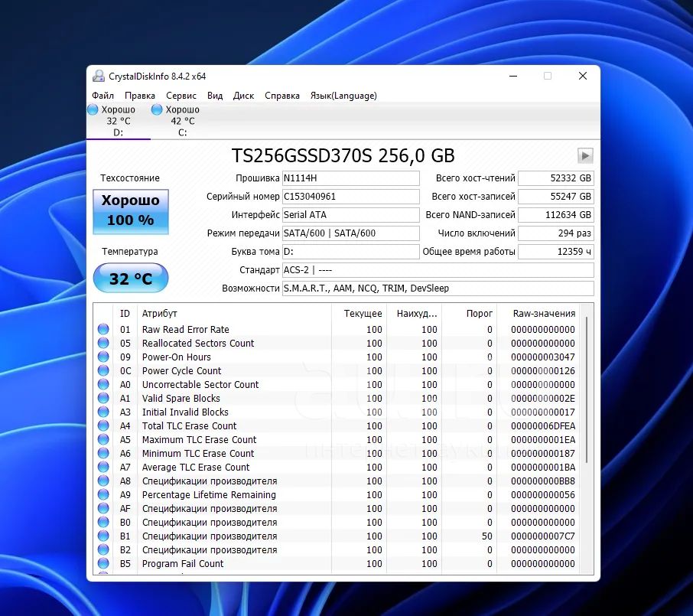Click status orb in row B2
The height and width of the screenshot is (616, 693).
coord(103,549)
